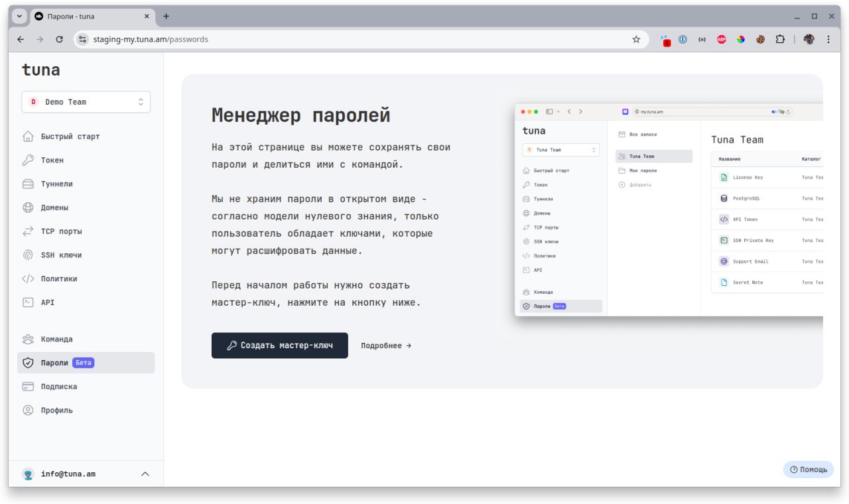Go back in browser history
Screen dimensions: 849x504
[21, 39]
